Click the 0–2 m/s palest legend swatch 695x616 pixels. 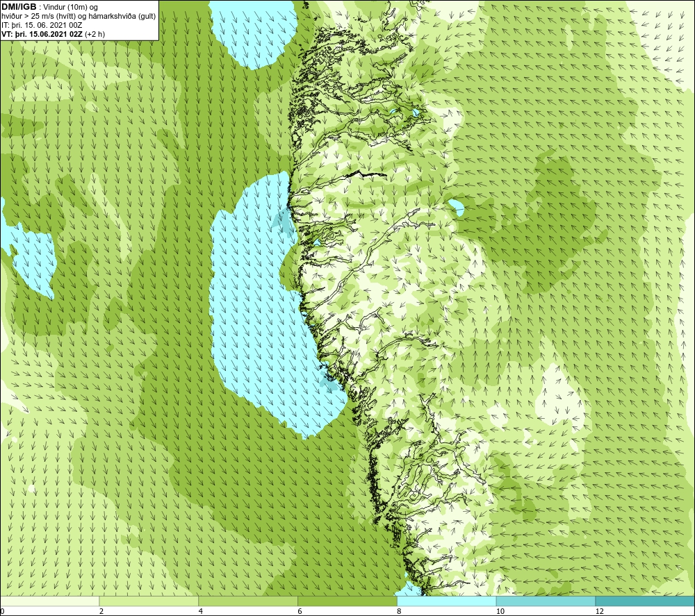[x=49, y=601]
